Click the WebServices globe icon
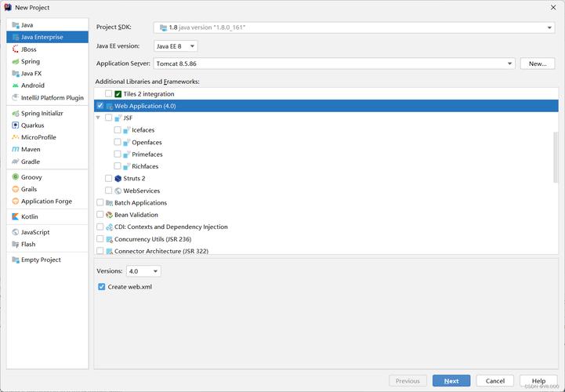The image size is (565, 392). click(x=118, y=191)
